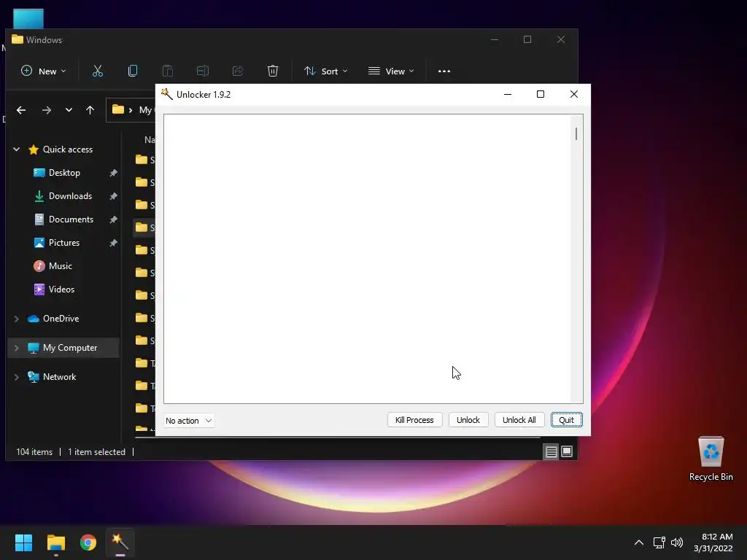Click the Unlock All button
Screen dimensions: 747x560
(x=519, y=420)
